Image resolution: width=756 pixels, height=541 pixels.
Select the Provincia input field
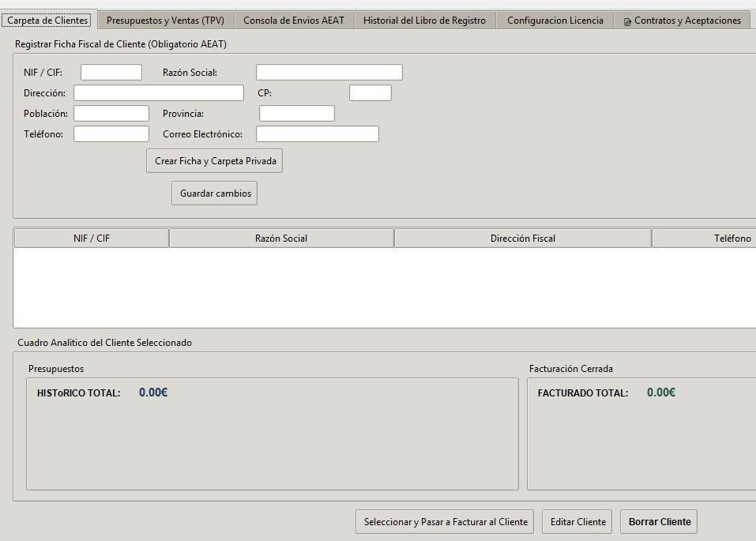tap(297, 113)
